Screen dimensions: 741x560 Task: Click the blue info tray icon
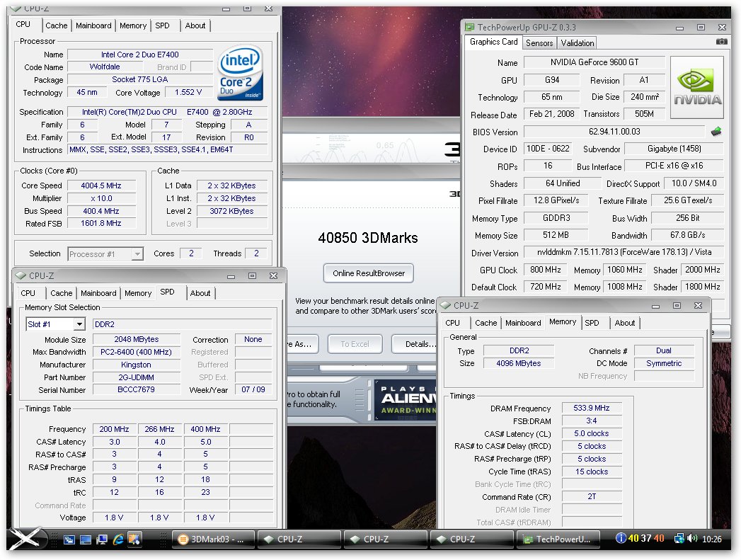621,538
